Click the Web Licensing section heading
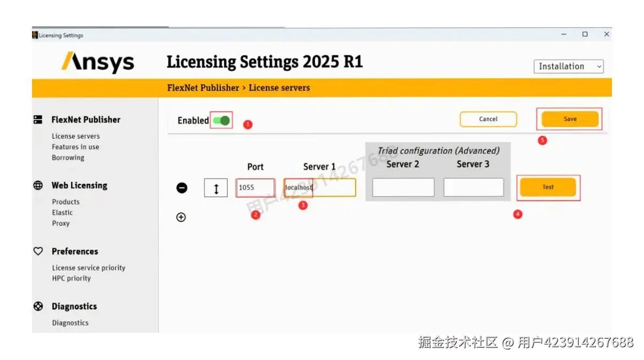This screenshot has width=644, height=360. [80, 185]
